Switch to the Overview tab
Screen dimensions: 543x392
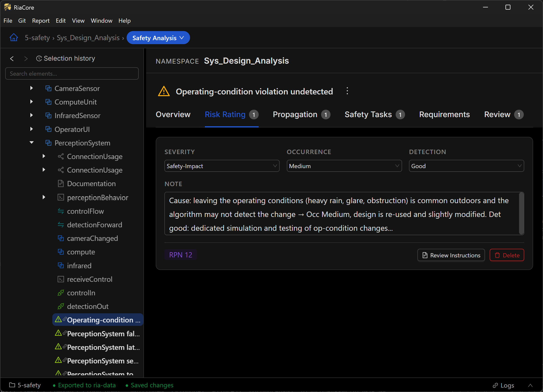pos(173,115)
